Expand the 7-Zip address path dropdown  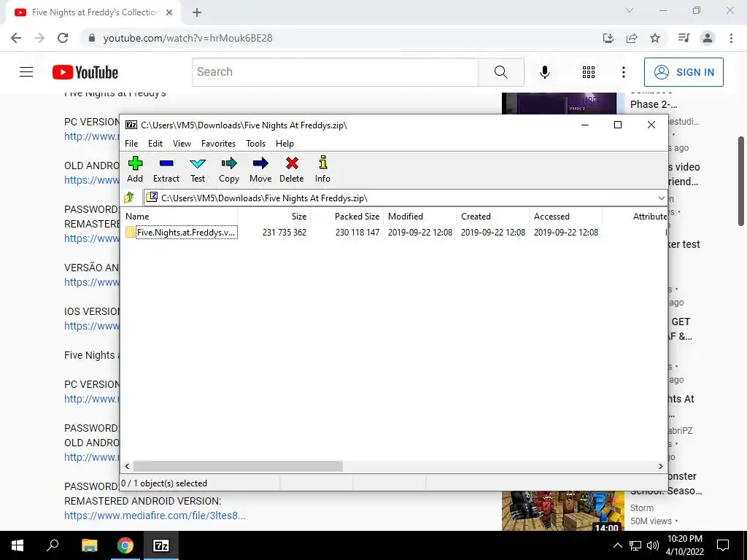tap(661, 198)
